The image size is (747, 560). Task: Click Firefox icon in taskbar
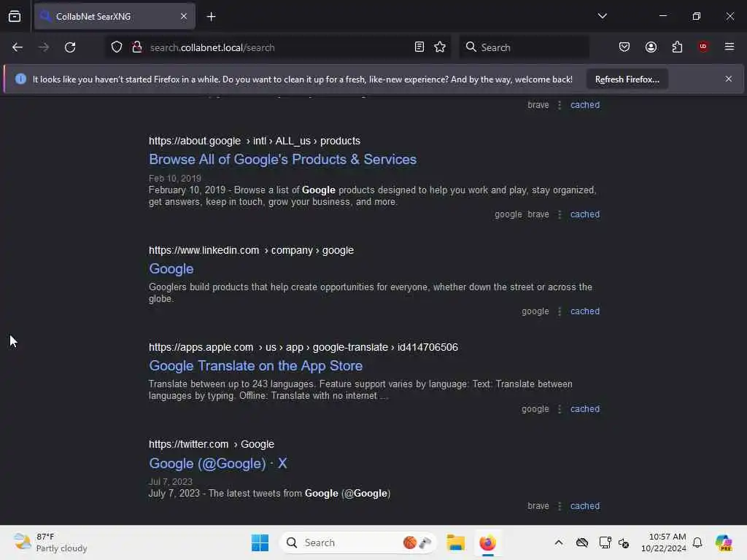point(488,542)
